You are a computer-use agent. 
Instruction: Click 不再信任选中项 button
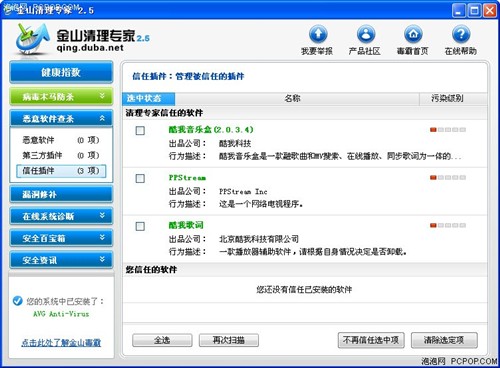(x=371, y=340)
